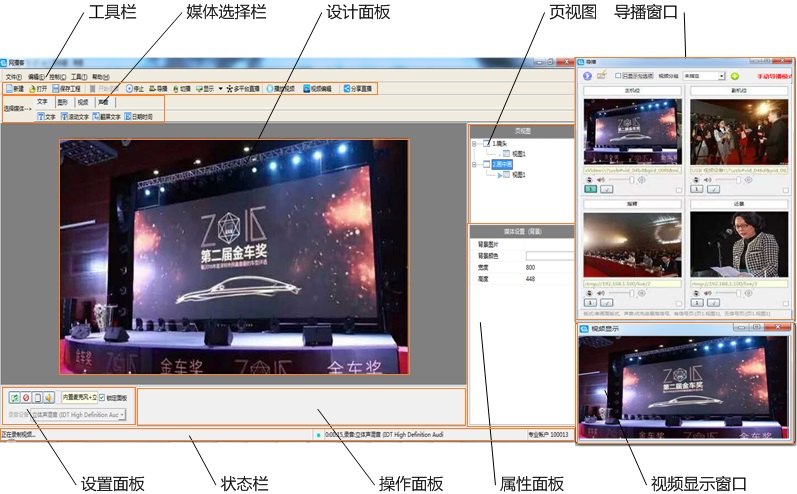Select 视图1 under 1.镜头 page
The image size is (797, 494).
coord(518,153)
